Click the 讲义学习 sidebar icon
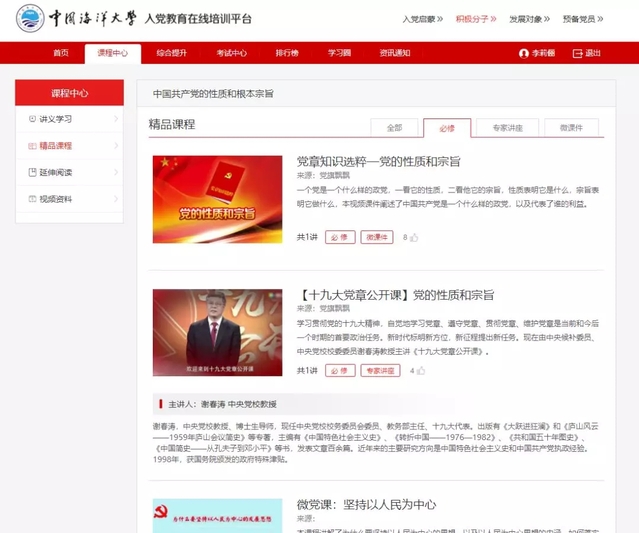Screen dimensions: 639x533 click(31, 119)
